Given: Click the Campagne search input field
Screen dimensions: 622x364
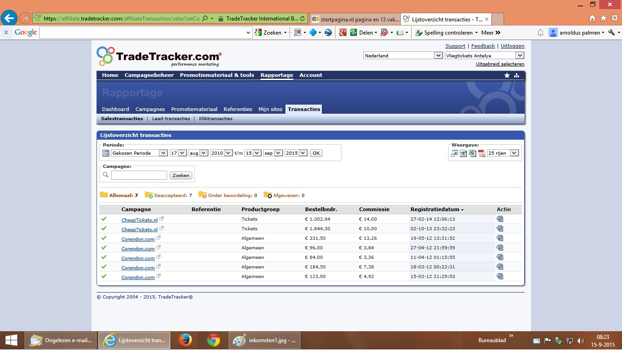Looking at the screenshot, I should [x=139, y=175].
